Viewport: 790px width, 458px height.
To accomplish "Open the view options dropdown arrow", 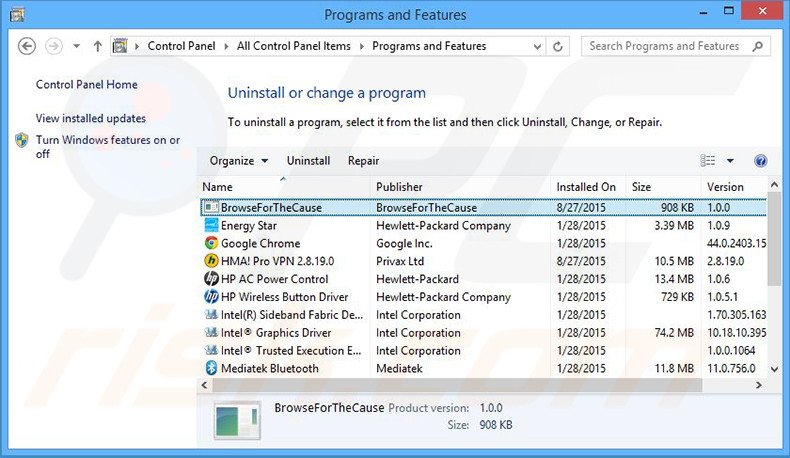I will tap(730, 161).
